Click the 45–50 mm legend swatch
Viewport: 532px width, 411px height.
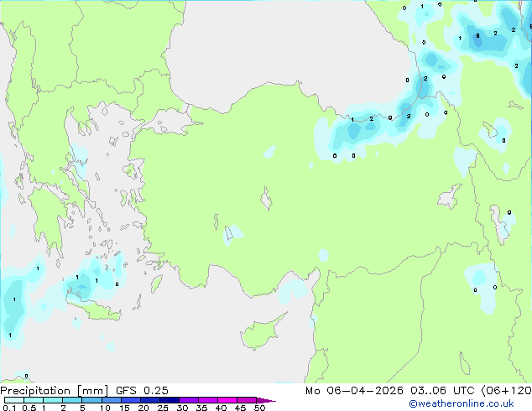(247, 400)
